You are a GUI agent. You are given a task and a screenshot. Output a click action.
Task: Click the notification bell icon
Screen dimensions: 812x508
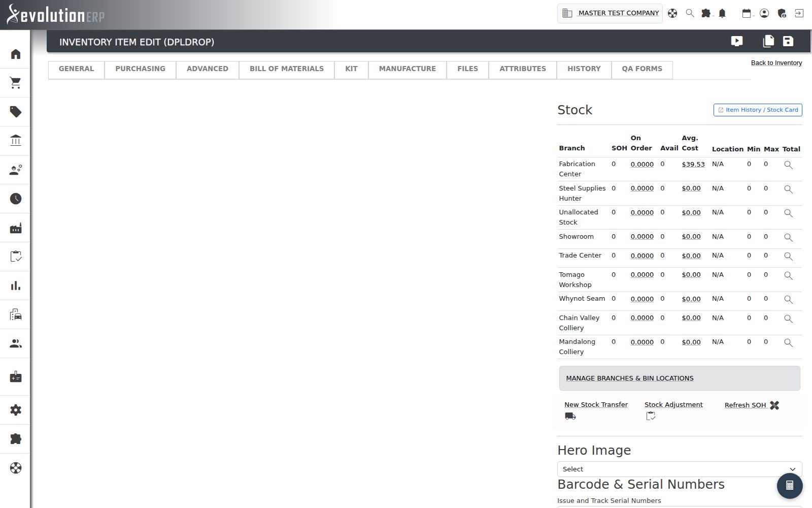(x=722, y=13)
